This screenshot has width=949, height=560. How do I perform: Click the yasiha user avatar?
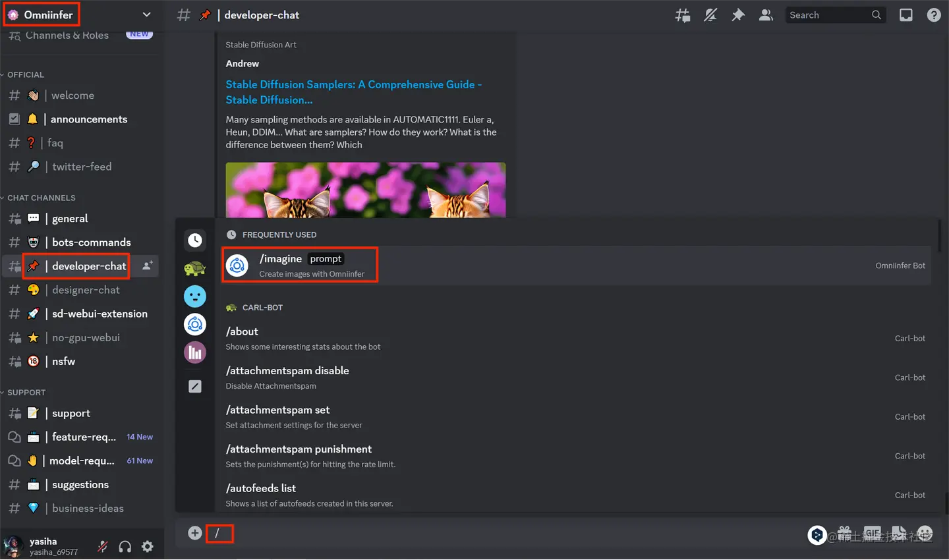click(13, 546)
